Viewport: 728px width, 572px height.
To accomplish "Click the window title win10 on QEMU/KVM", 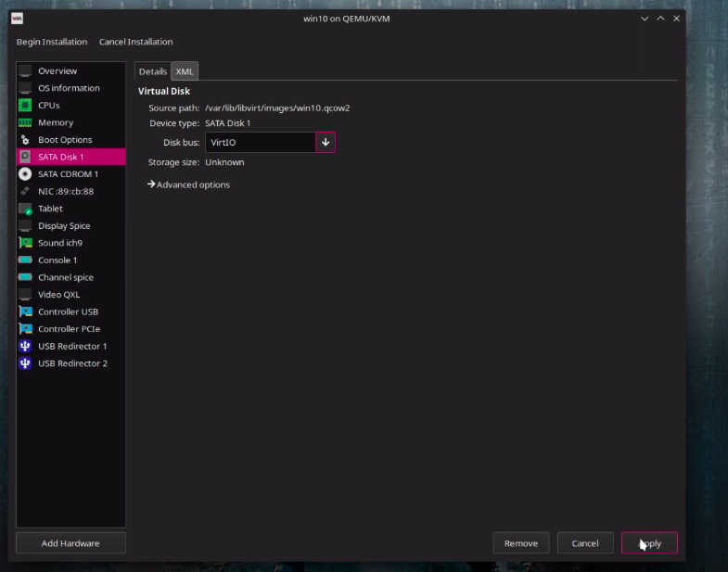I will pyautogui.click(x=346, y=19).
